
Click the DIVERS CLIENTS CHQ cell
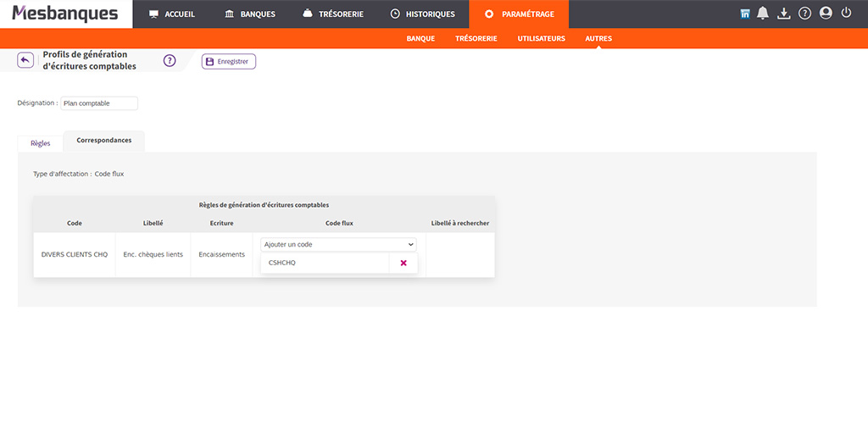pos(75,255)
